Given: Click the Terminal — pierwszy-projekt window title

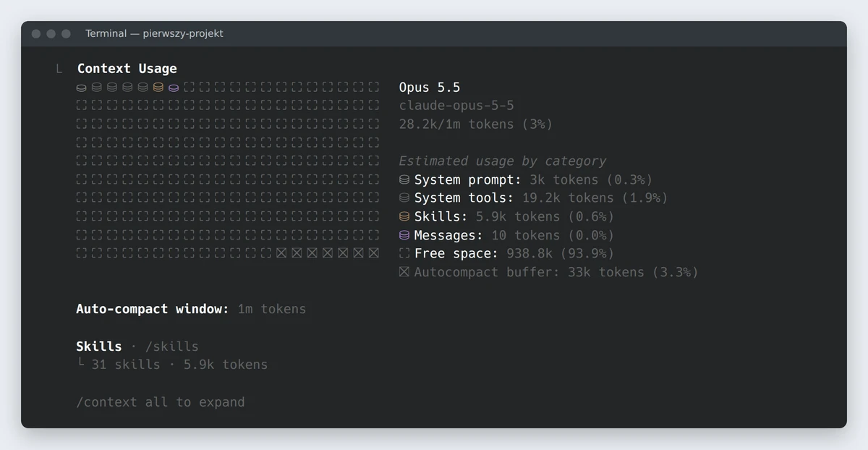Looking at the screenshot, I should tap(154, 34).
